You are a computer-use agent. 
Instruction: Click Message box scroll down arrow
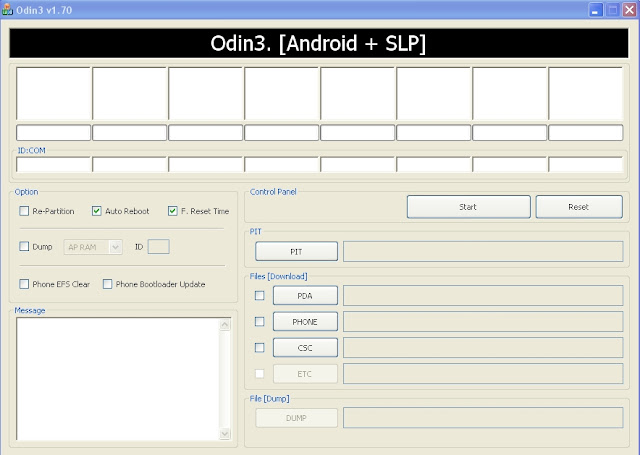(x=225, y=433)
